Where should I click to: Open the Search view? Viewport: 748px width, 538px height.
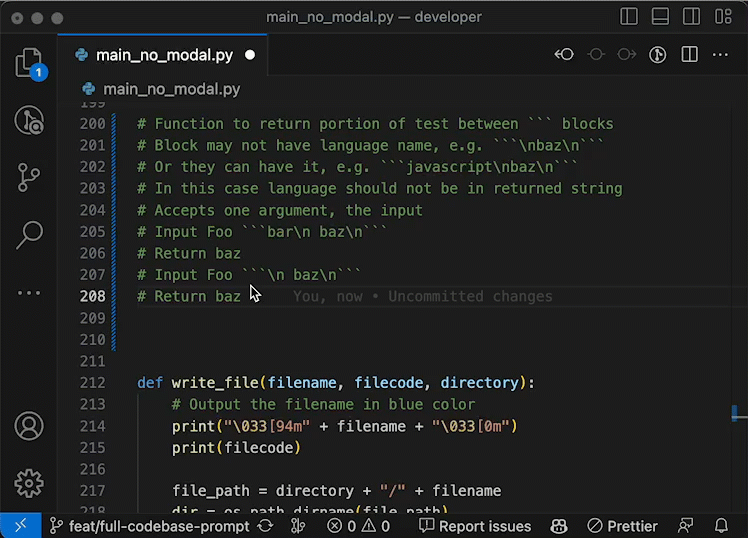[x=30, y=235]
